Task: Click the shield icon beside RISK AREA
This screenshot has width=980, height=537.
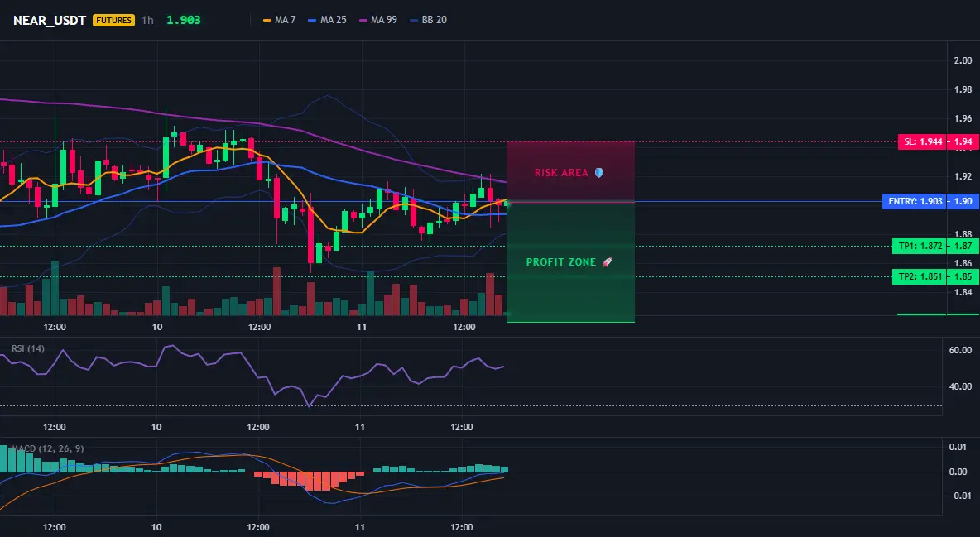Action: point(598,173)
